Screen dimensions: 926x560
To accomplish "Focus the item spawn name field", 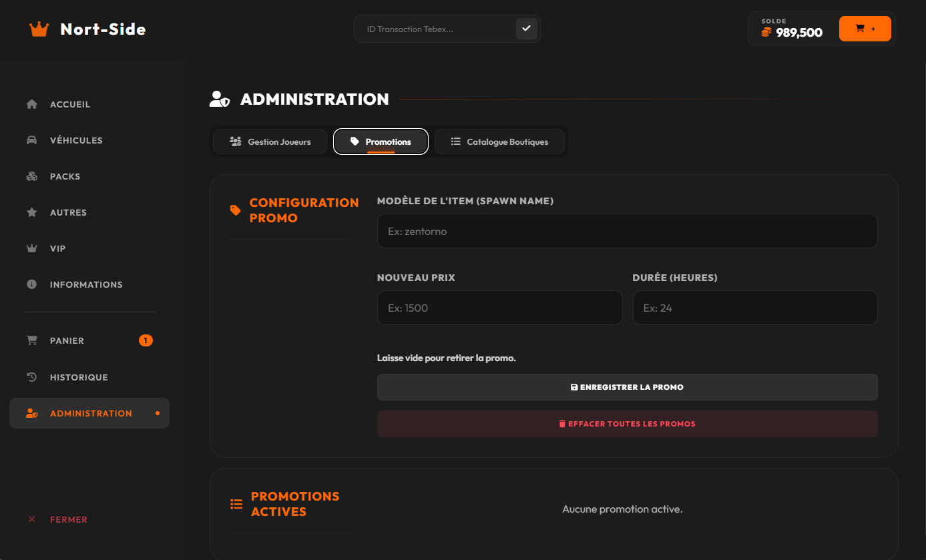I will [x=627, y=231].
